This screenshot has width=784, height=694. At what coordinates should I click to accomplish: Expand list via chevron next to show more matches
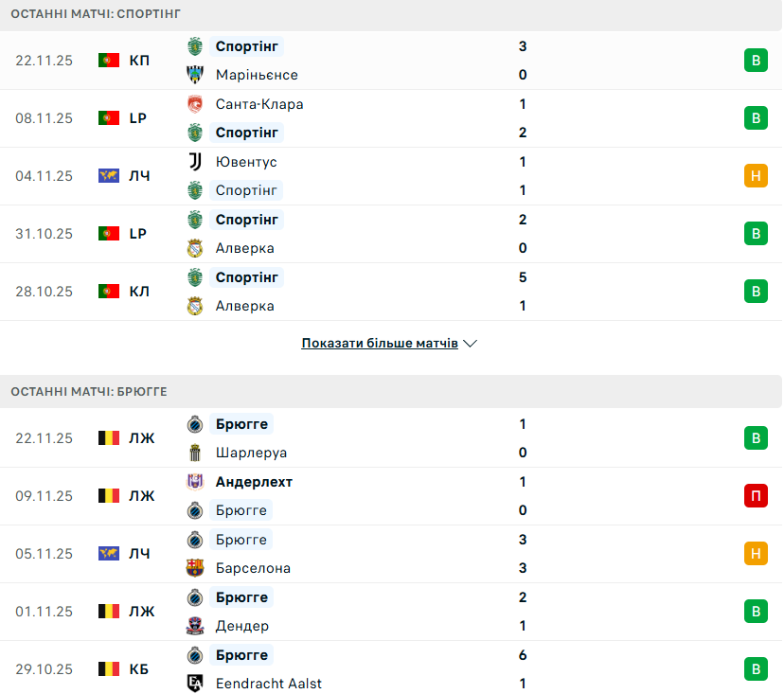[x=471, y=344]
